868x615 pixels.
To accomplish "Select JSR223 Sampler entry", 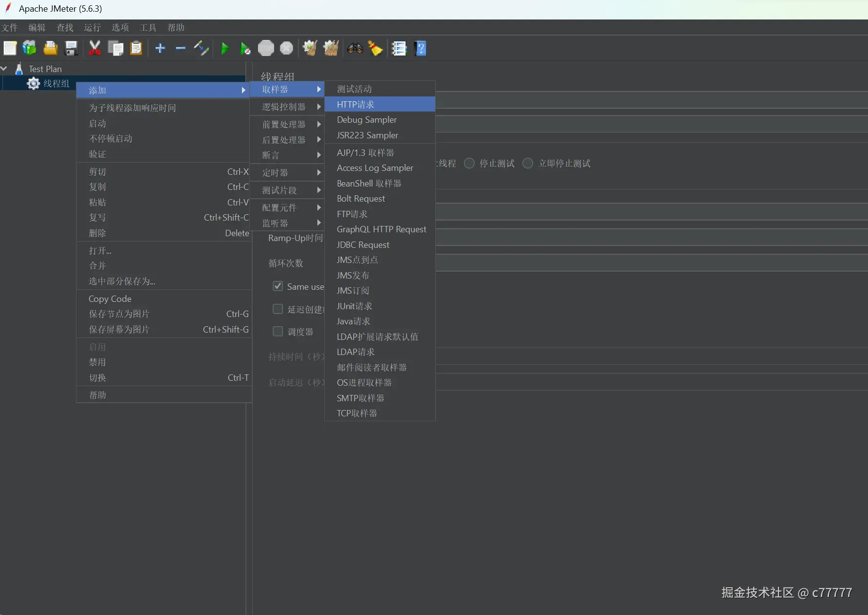I will tap(380, 135).
